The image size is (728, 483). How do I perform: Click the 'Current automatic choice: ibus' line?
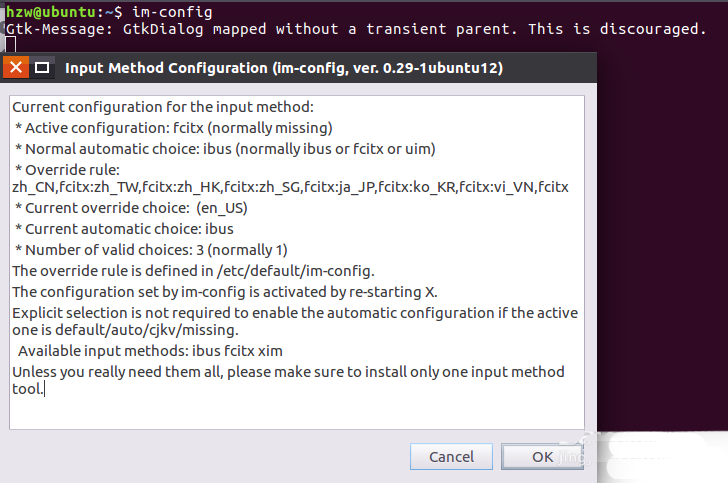tap(125, 229)
